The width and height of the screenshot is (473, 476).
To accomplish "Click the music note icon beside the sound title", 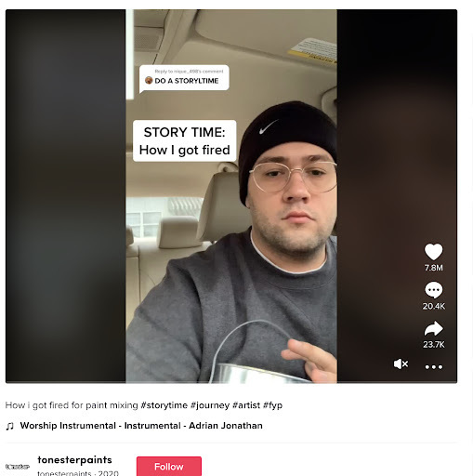I will (x=10, y=426).
